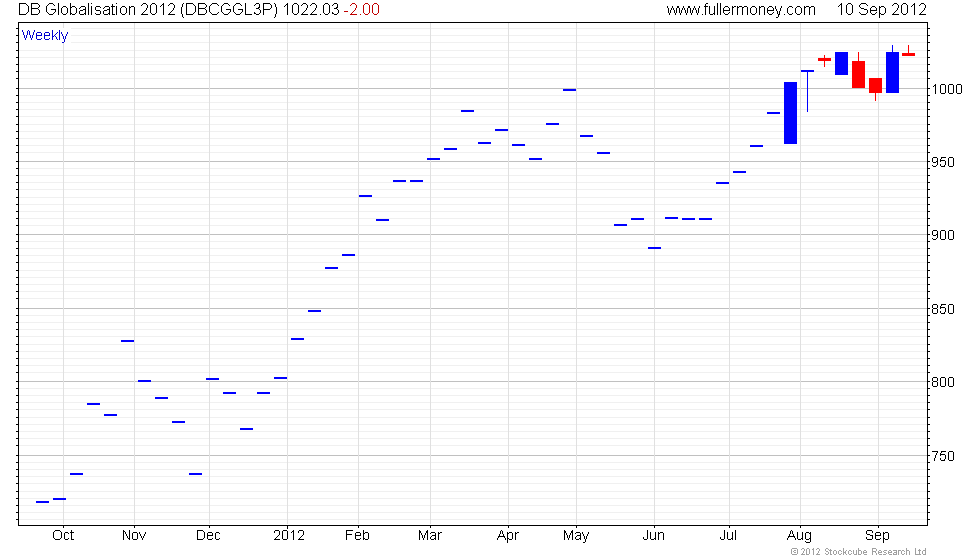Click the Dec x-axis label
Viewport: 980px width, 560px height.
(208, 536)
